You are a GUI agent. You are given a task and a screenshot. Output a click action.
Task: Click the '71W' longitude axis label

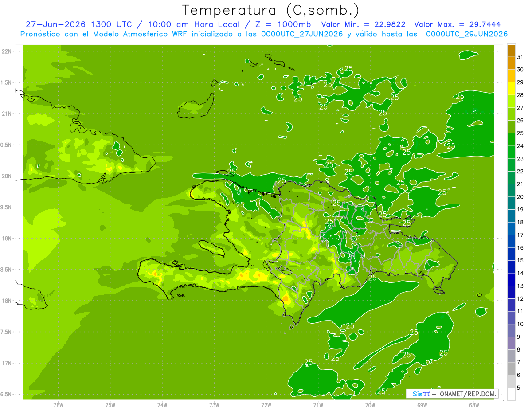click(x=318, y=405)
